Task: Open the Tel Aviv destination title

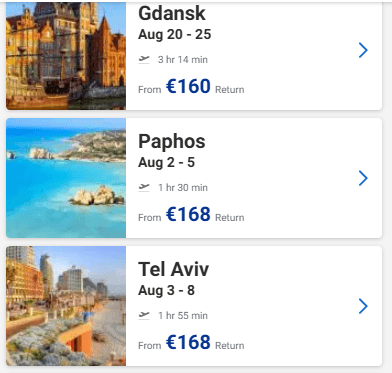Action: [x=174, y=269]
